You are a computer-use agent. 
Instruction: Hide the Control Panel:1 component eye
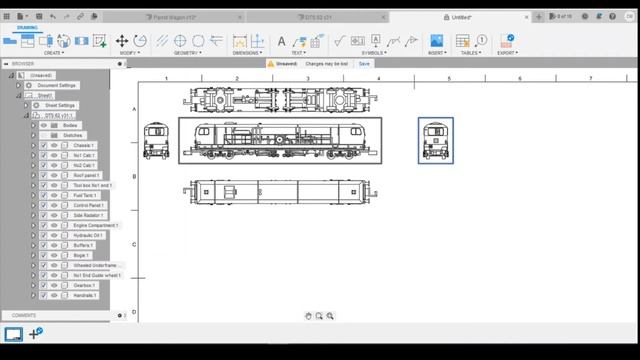54,205
